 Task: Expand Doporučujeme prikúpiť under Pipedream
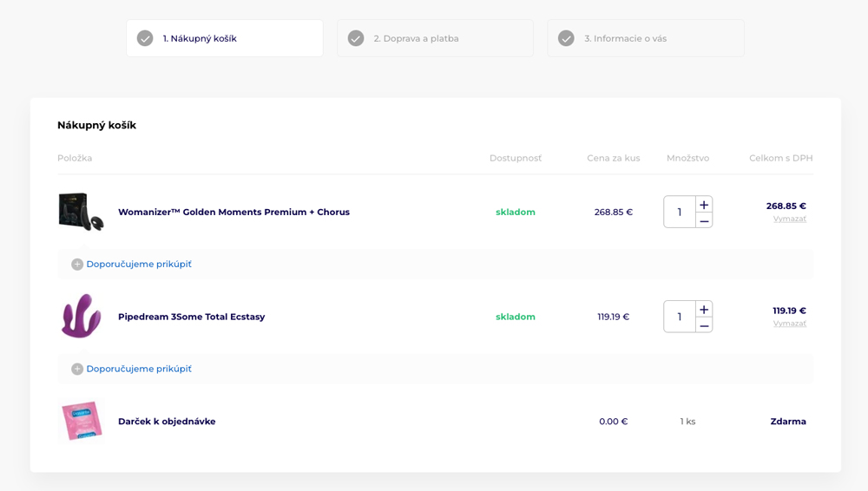[139, 369]
